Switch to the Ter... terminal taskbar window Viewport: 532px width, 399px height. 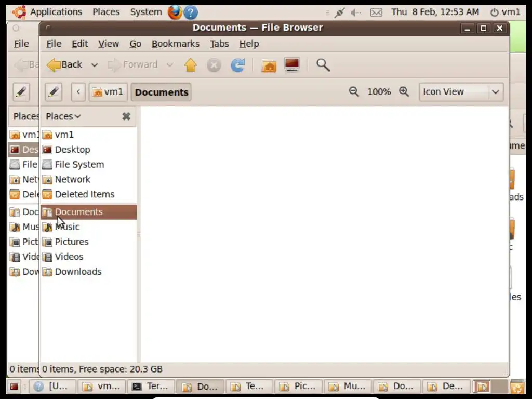151,387
